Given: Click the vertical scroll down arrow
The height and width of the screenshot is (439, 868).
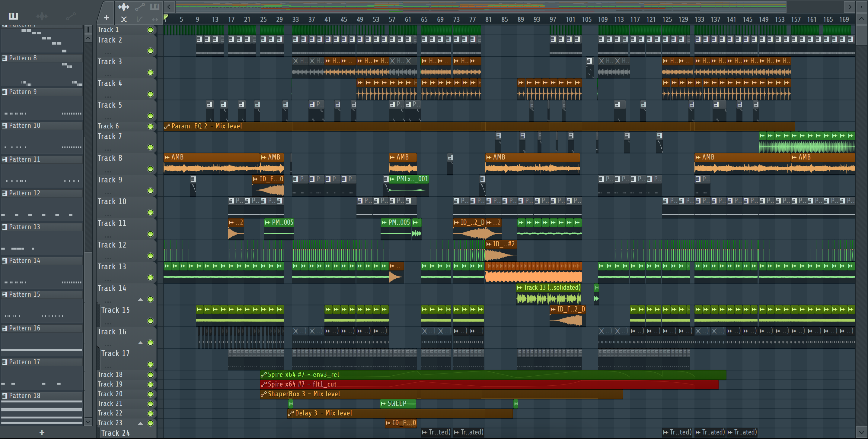Looking at the screenshot, I should tap(862, 432).
